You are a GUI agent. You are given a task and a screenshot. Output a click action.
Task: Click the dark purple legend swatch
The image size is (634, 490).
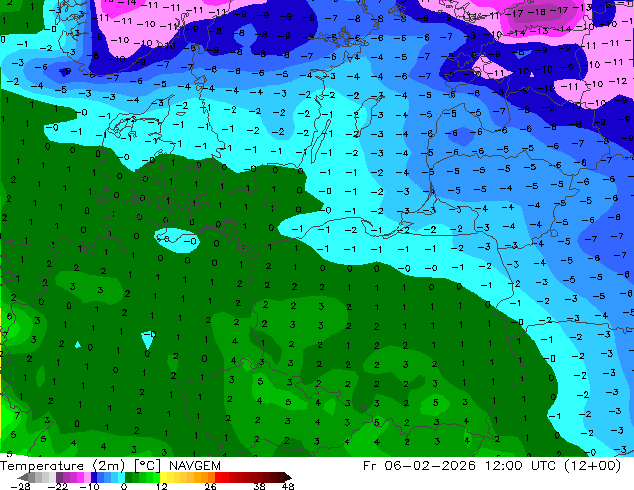(59, 477)
